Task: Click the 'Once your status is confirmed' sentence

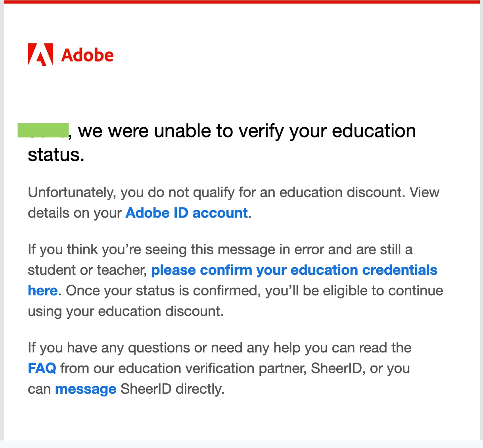Action: click(255, 291)
